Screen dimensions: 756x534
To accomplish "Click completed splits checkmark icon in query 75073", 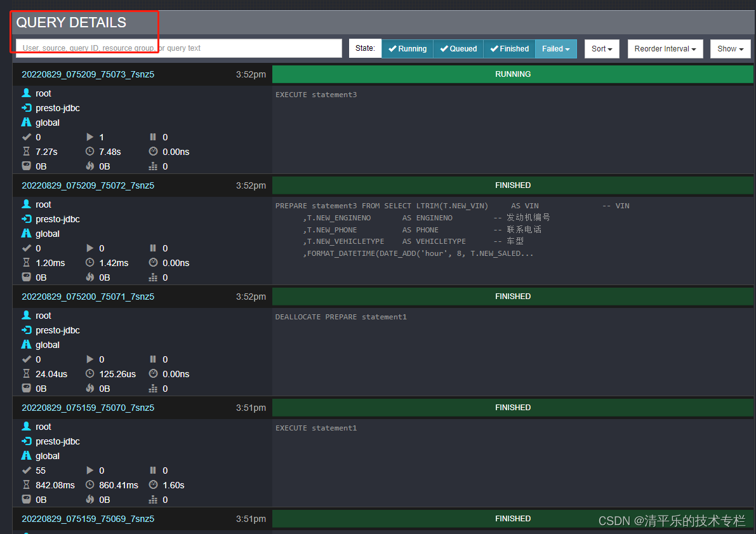I will [27, 137].
